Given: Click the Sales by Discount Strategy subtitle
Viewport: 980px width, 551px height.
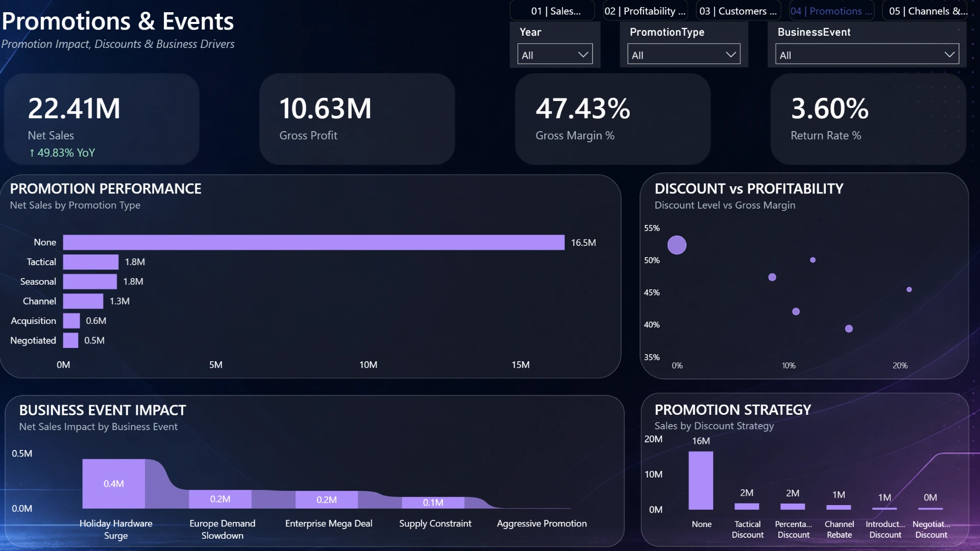Looking at the screenshot, I should tap(714, 426).
